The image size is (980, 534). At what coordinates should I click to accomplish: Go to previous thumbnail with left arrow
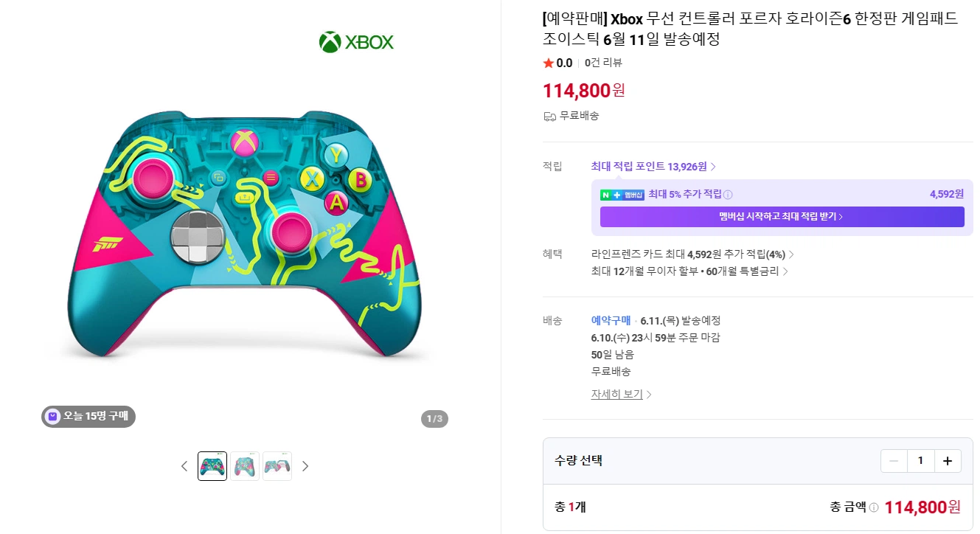tap(184, 466)
